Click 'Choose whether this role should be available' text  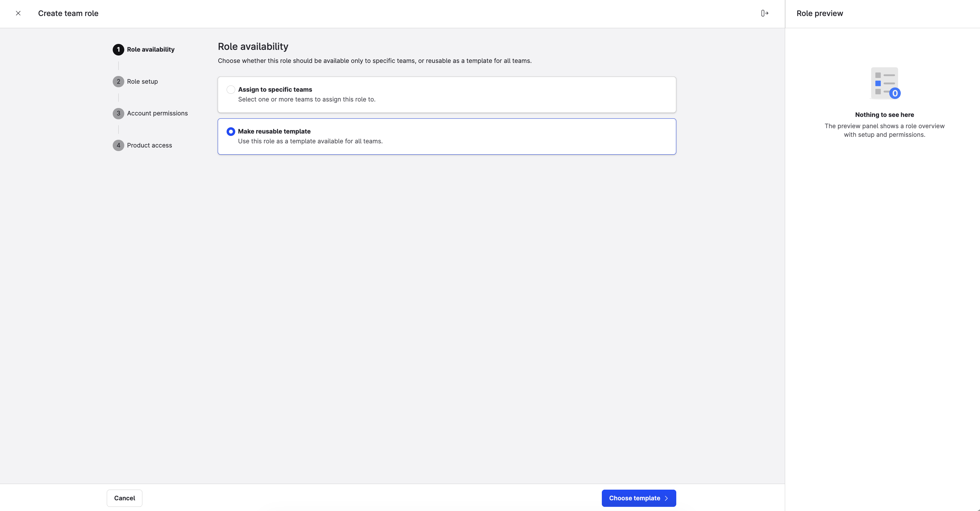pyautogui.click(x=375, y=61)
